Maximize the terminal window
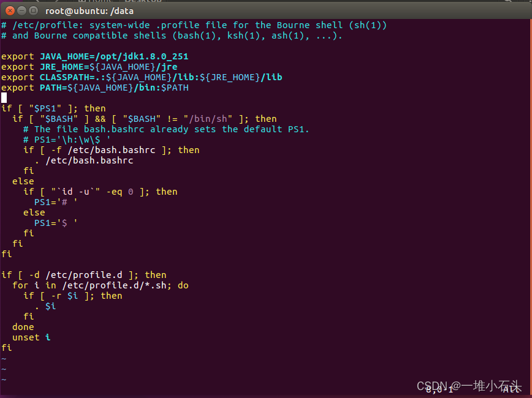 (33, 11)
